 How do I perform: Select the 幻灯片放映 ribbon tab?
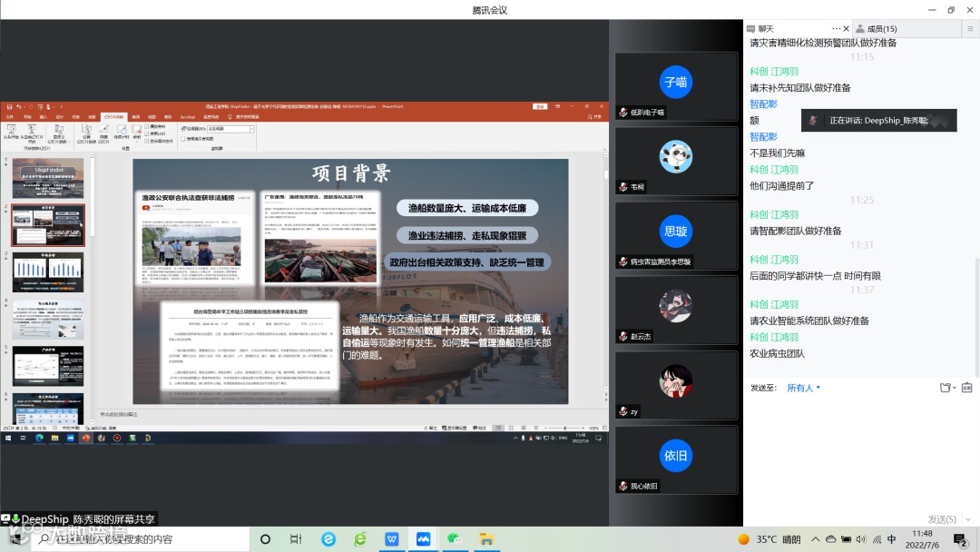coord(113,117)
